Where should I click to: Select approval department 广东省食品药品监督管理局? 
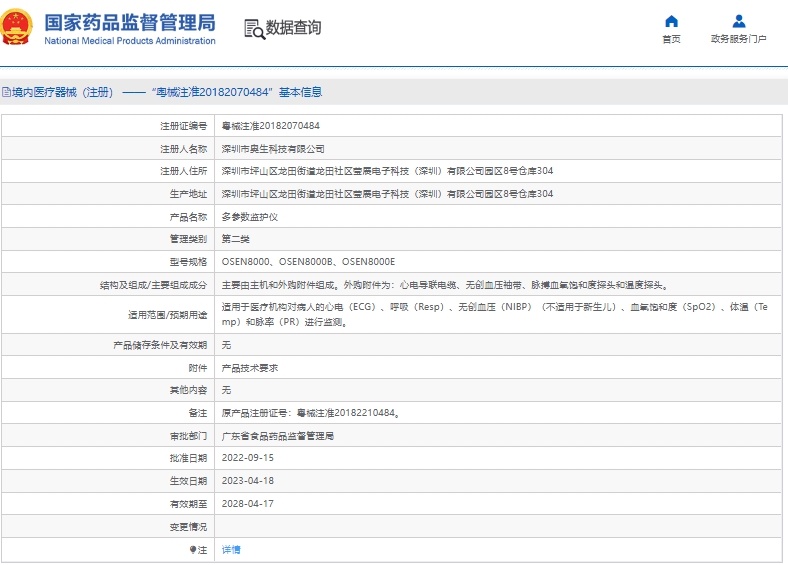click(277, 436)
